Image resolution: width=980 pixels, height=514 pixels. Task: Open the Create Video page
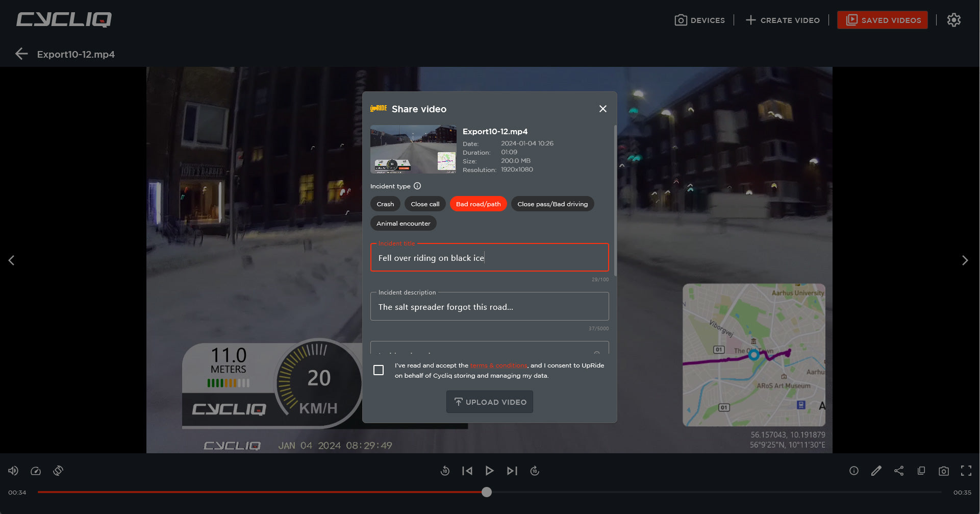point(783,20)
